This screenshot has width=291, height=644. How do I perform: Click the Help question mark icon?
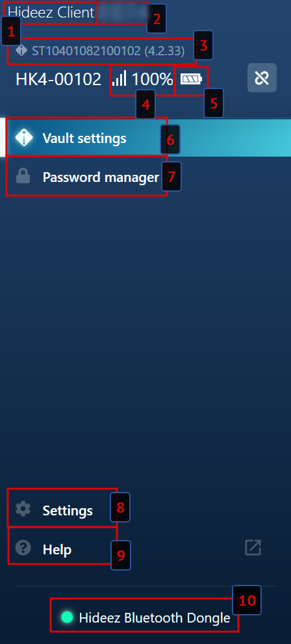tap(23, 547)
